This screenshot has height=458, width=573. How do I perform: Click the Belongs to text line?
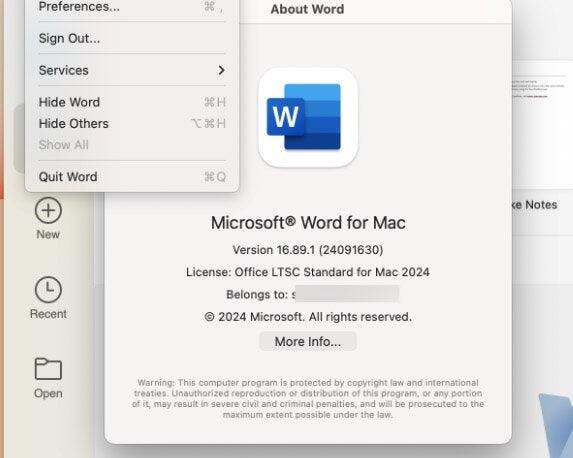pos(312,294)
